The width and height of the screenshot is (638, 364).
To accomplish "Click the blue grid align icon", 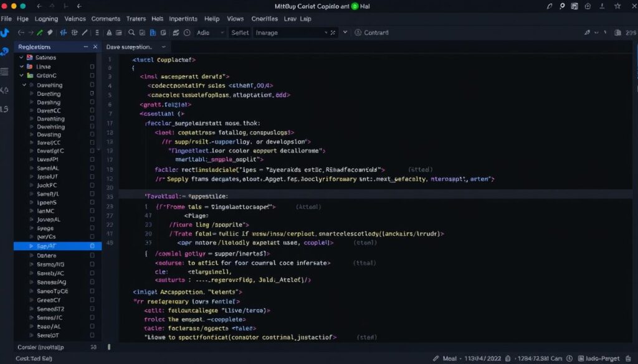I will point(64,32).
